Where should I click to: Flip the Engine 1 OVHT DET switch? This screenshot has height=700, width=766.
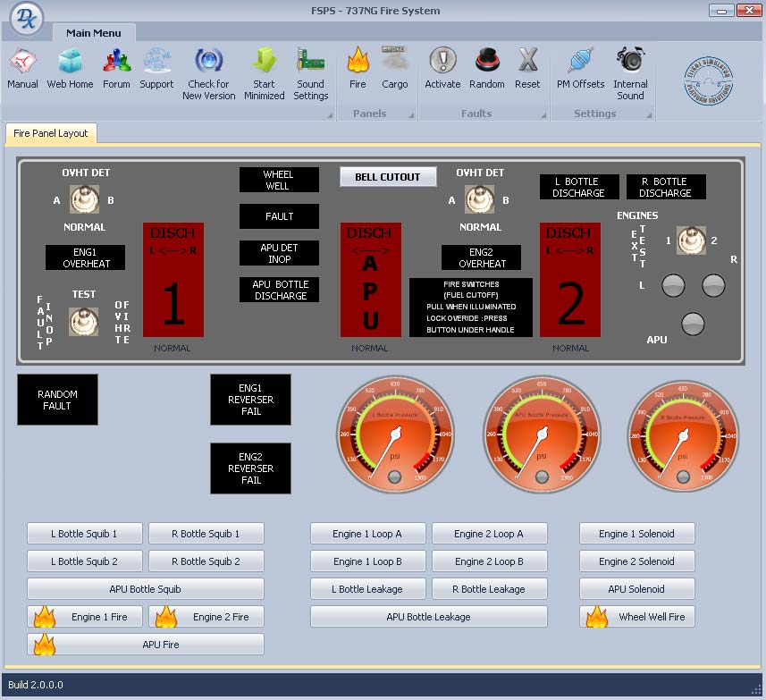[84, 198]
